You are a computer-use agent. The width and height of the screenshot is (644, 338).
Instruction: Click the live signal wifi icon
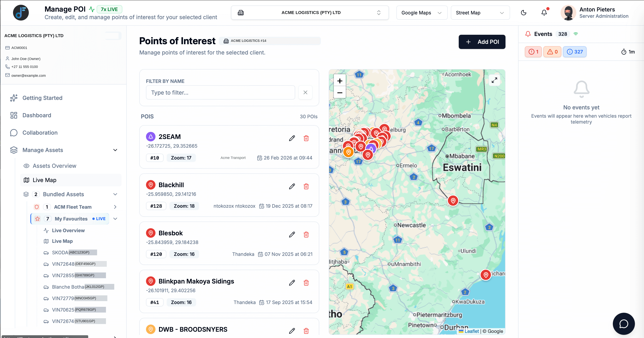click(x=576, y=34)
